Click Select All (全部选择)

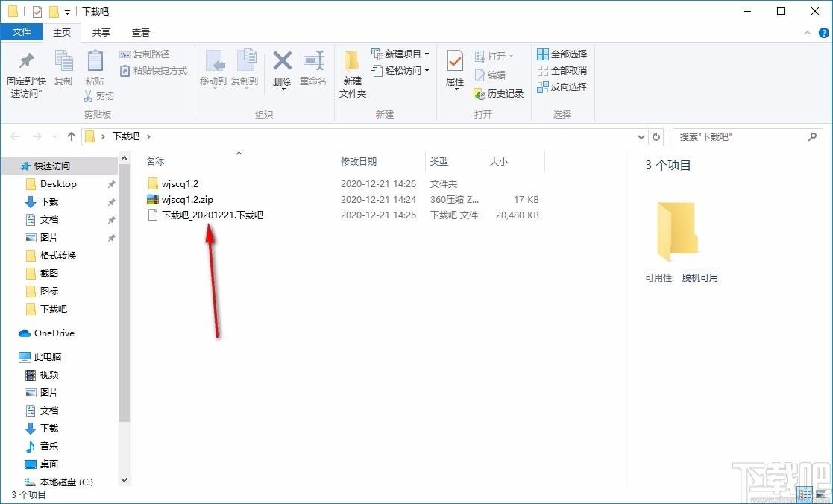pos(562,54)
